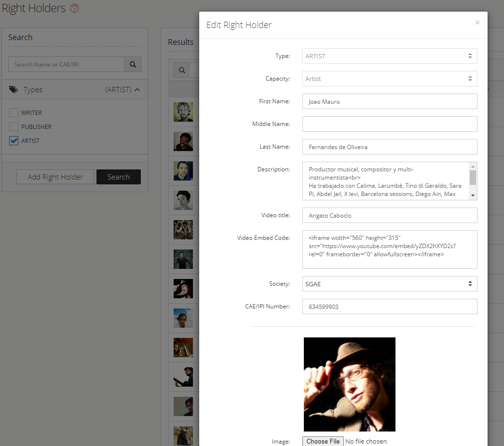The width and height of the screenshot is (504, 446).
Task: Click the CAE/IPI Number field
Action: tap(389, 307)
